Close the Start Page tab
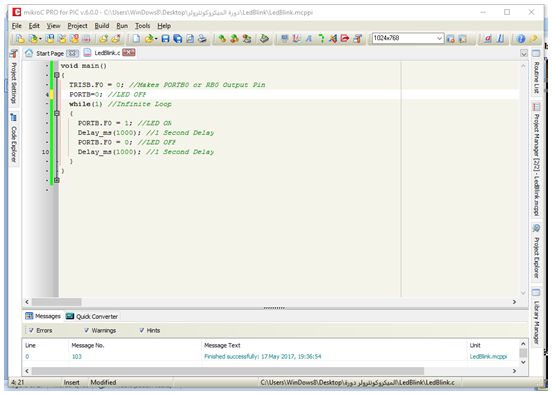Viewport: 553px width, 394px height. pyautogui.click(x=72, y=53)
